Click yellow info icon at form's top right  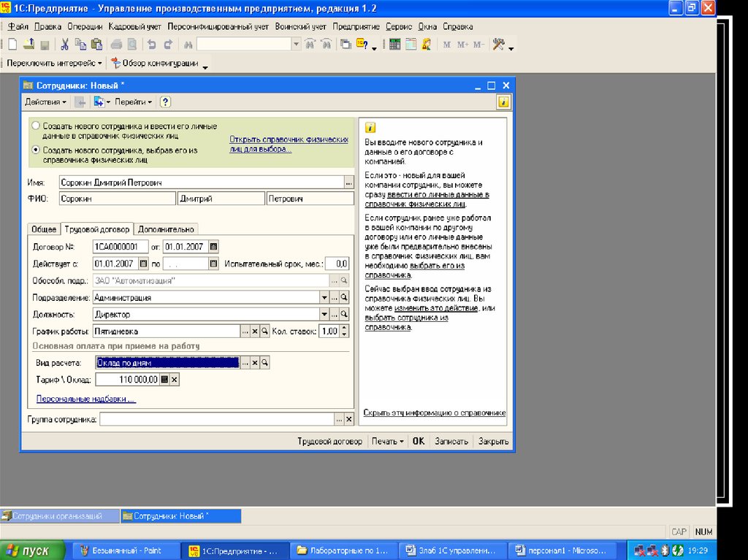[x=503, y=102]
